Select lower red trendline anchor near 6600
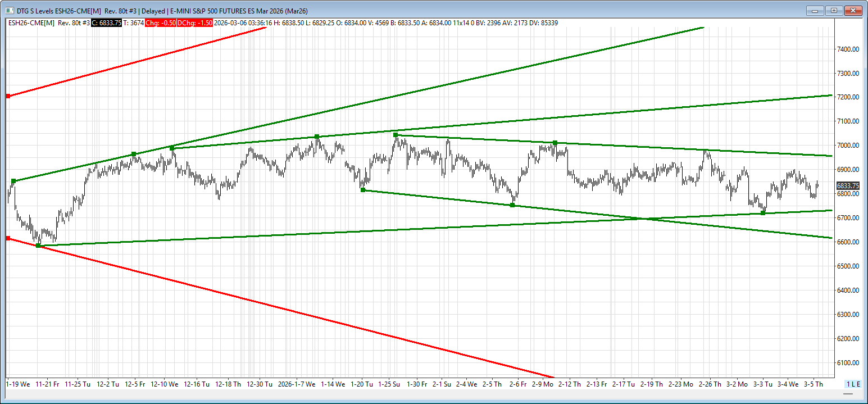This screenshot has width=868, height=404. [8, 238]
